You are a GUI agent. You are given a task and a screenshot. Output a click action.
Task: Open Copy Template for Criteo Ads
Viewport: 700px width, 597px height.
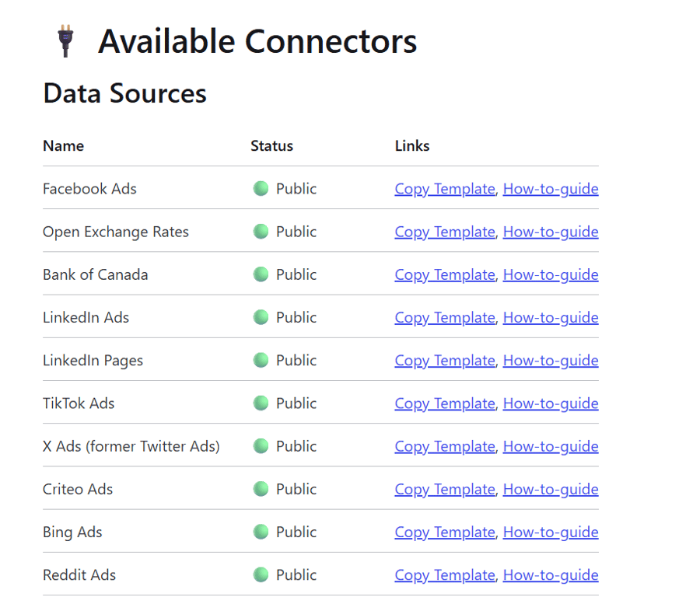tap(445, 490)
